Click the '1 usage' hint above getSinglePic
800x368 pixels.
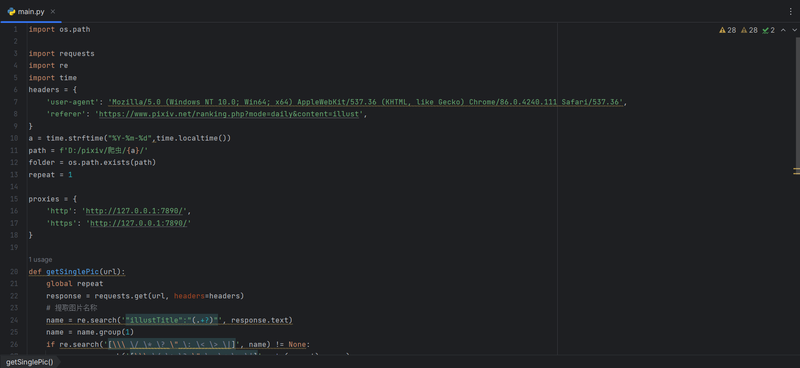pyautogui.click(x=40, y=259)
